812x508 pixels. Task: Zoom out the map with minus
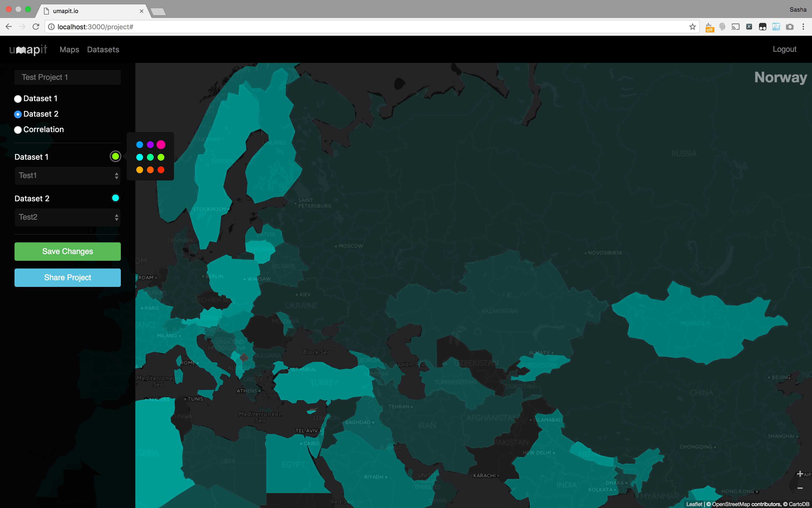[x=800, y=488]
